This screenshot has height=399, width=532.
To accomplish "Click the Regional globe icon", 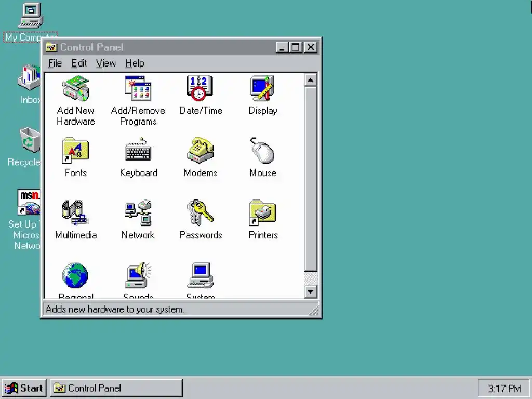I will click(x=75, y=275).
